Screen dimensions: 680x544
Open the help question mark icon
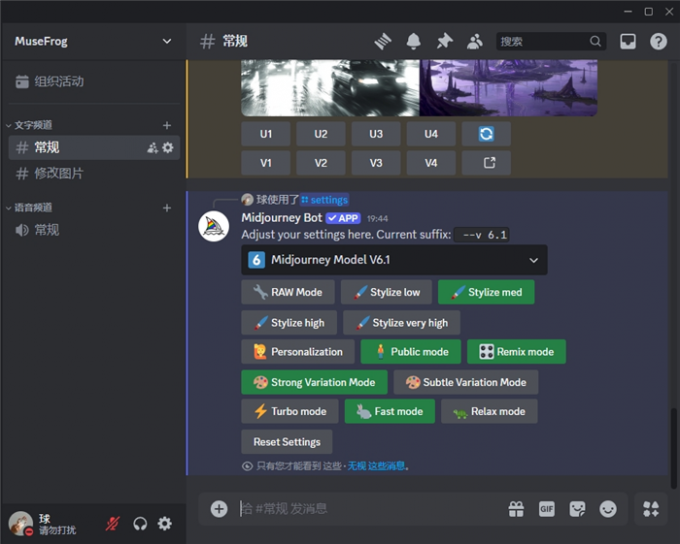coord(658,42)
